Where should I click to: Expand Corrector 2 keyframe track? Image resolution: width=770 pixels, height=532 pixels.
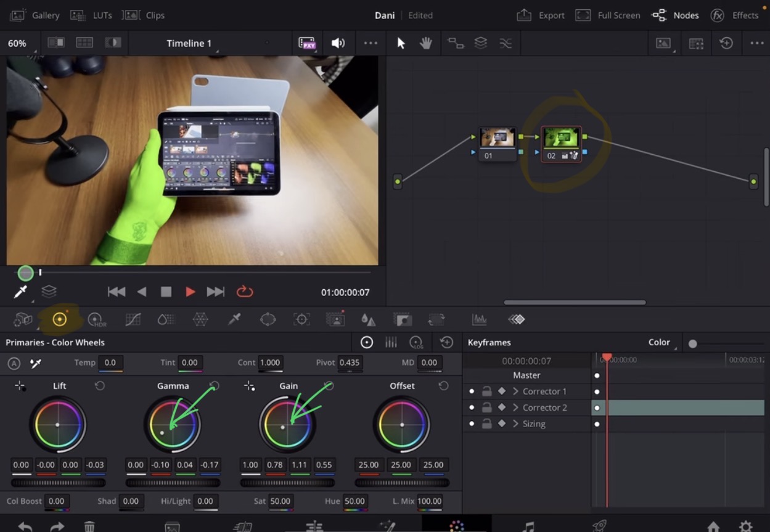coord(515,407)
